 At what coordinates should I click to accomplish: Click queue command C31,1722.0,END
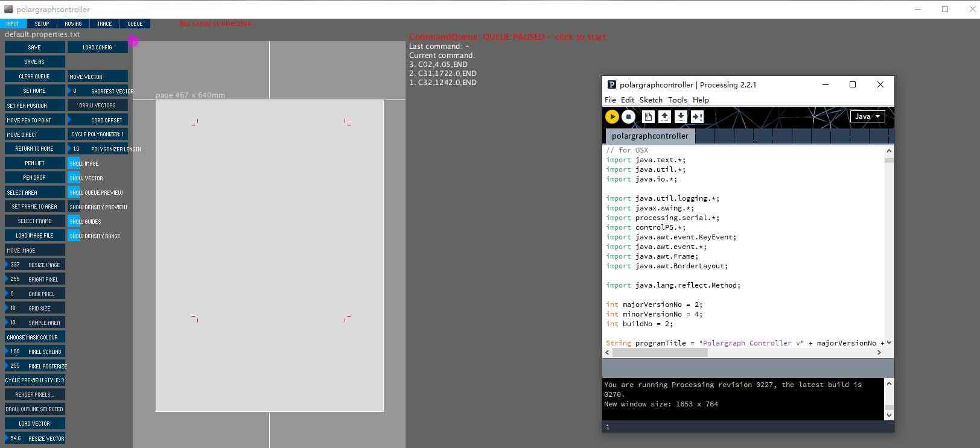pyautogui.click(x=443, y=74)
